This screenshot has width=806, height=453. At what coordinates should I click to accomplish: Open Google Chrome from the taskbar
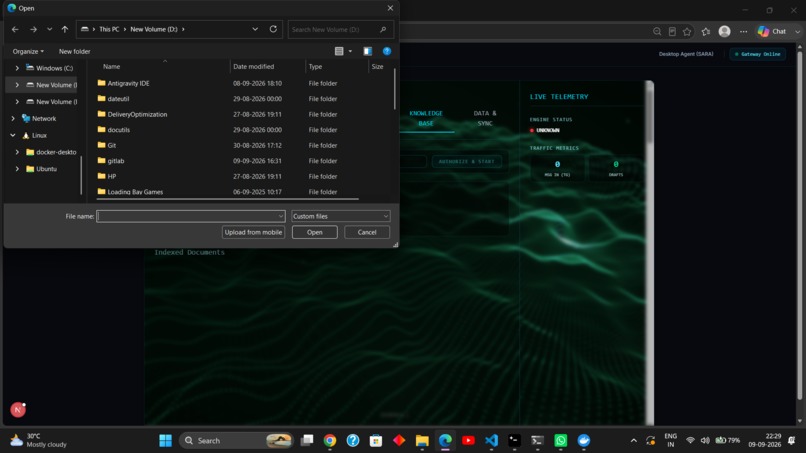(330, 441)
